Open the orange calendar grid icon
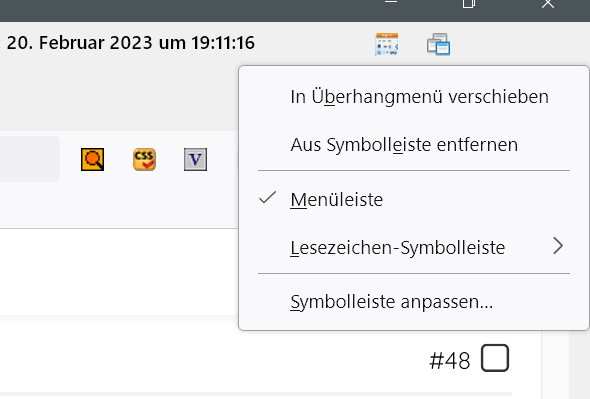 387,44
